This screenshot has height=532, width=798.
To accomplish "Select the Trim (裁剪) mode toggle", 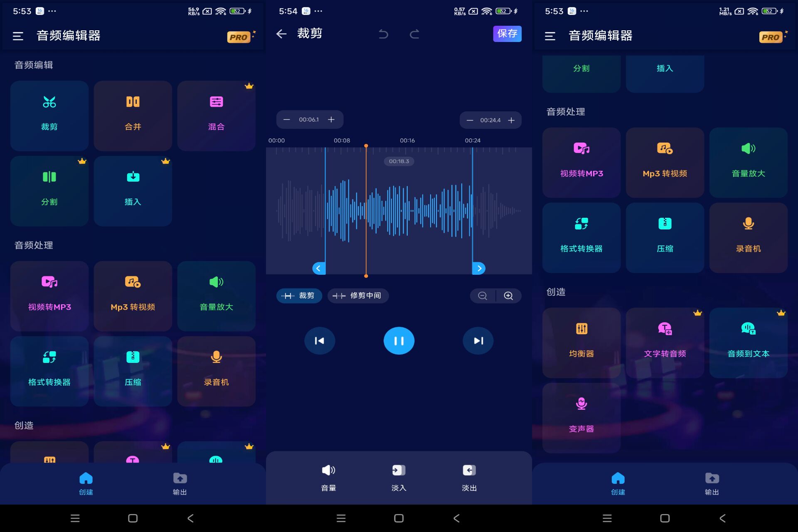I will [299, 296].
